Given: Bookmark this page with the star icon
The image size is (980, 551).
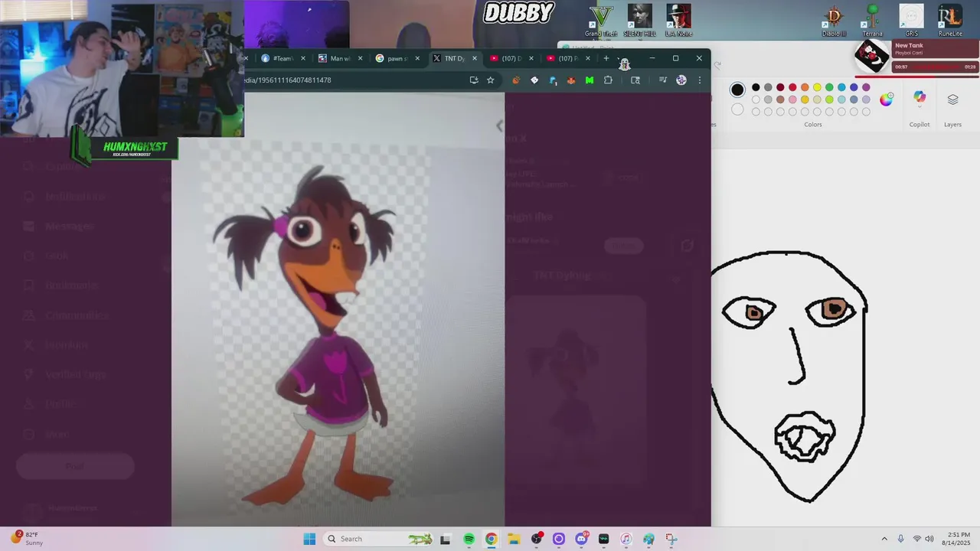Looking at the screenshot, I should tap(491, 80).
